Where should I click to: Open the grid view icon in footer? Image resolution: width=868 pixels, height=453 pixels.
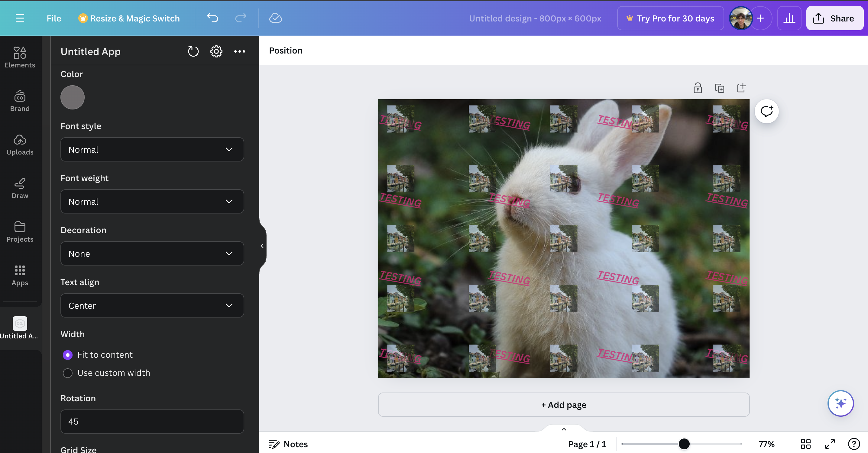pos(805,444)
